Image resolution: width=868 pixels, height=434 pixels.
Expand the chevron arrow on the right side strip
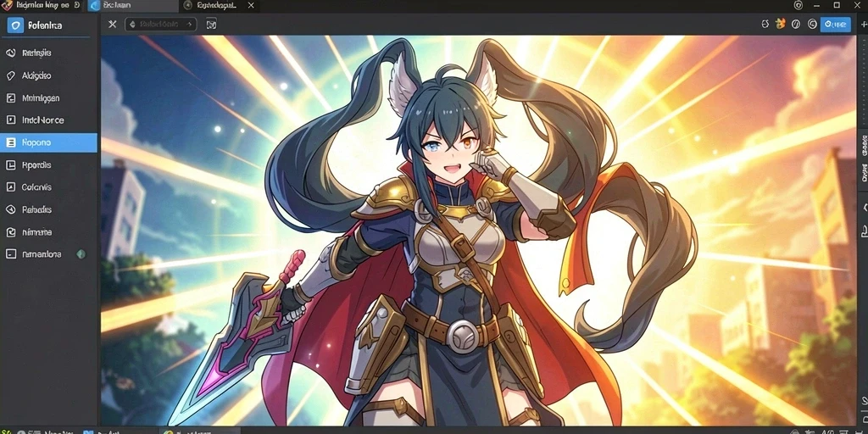[x=864, y=207]
